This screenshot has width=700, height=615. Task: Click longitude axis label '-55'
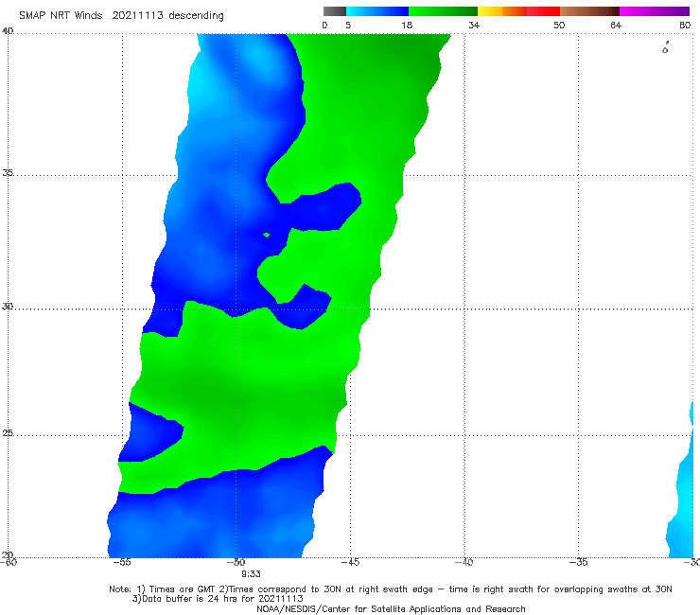(122, 562)
